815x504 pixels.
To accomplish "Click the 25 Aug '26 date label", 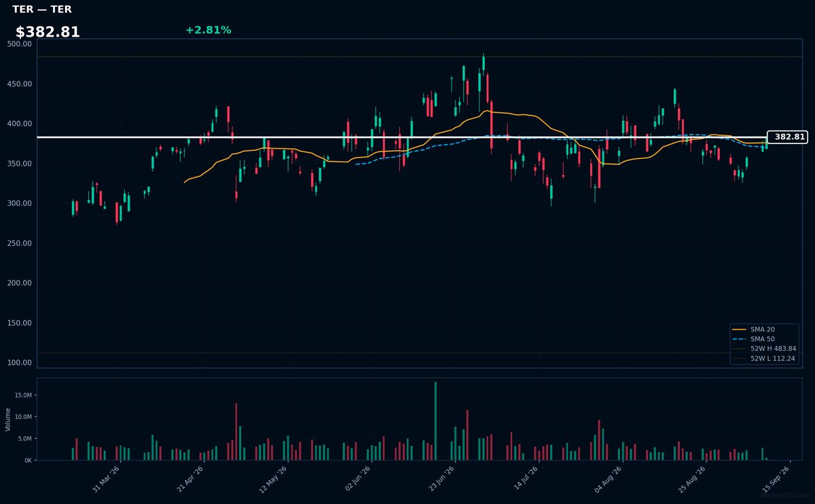I will click(692, 480).
